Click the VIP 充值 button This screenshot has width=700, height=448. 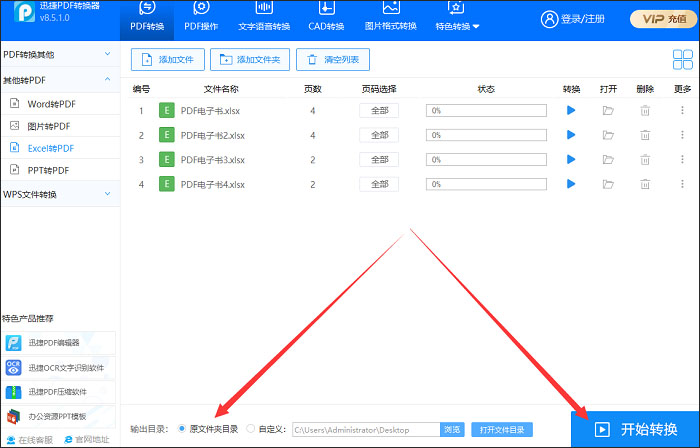click(663, 19)
